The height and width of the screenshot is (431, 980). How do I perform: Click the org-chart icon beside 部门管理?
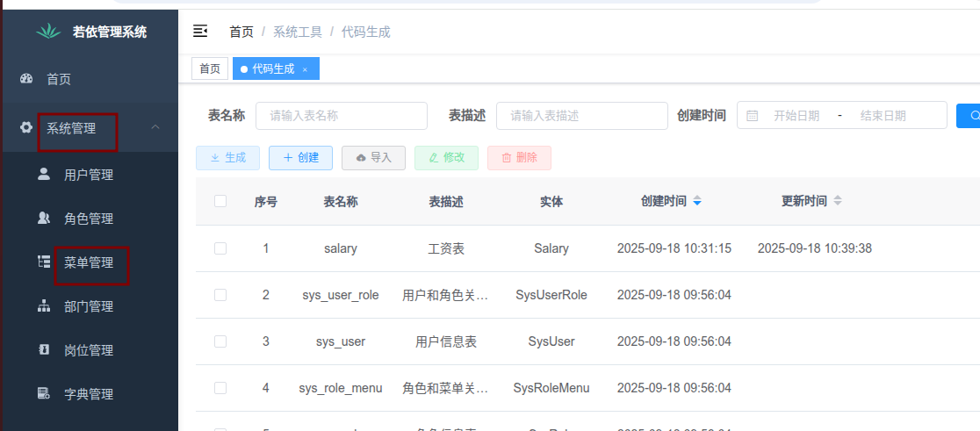[x=44, y=306]
